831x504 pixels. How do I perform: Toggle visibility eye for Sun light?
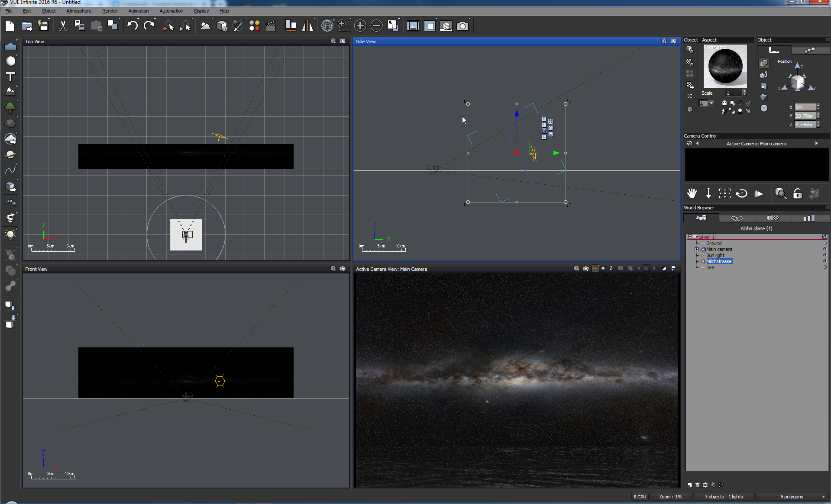point(825,255)
